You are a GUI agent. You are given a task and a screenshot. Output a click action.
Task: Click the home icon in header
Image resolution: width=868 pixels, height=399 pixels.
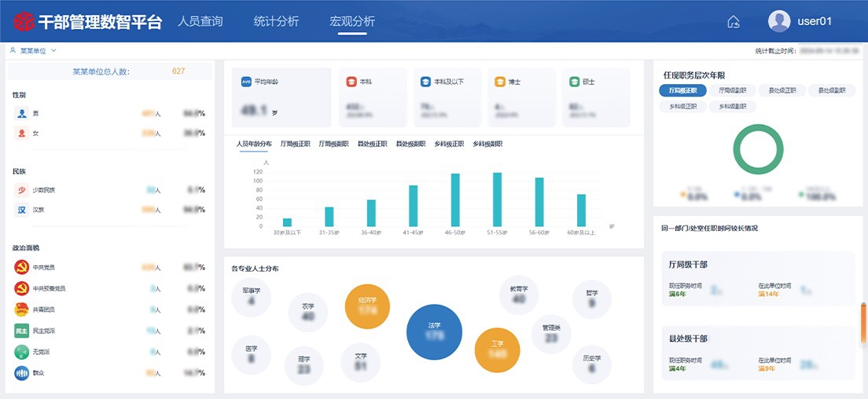pos(734,21)
